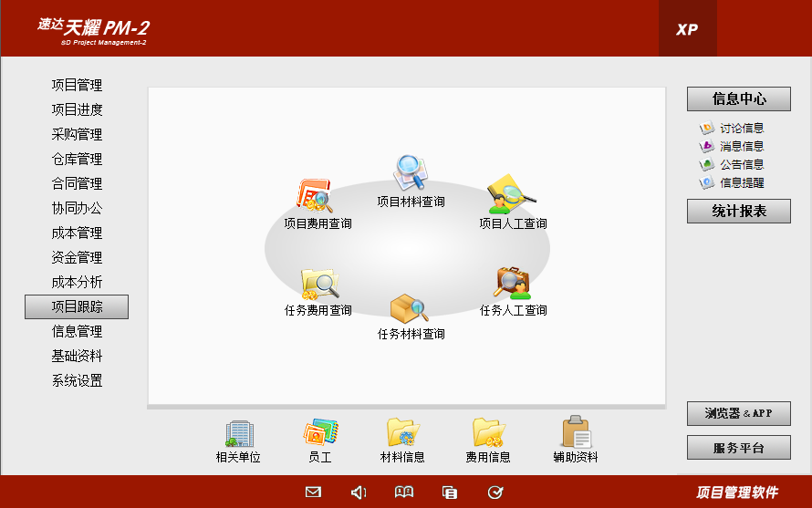Switch to 仓库管理 module
The width and height of the screenshot is (812, 508).
coord(77,160)
